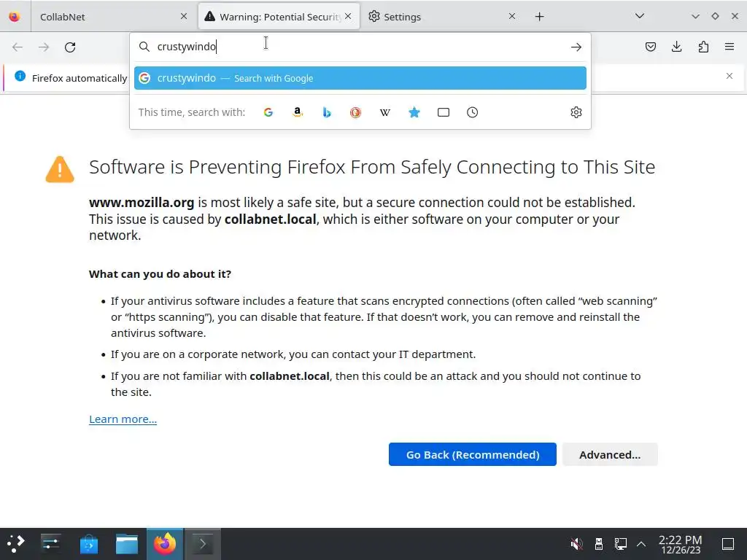Search this time with Wikipedia icon
The height and width of the screenshot is (560, 747).
pyautogui.click(x=385, y=112)
